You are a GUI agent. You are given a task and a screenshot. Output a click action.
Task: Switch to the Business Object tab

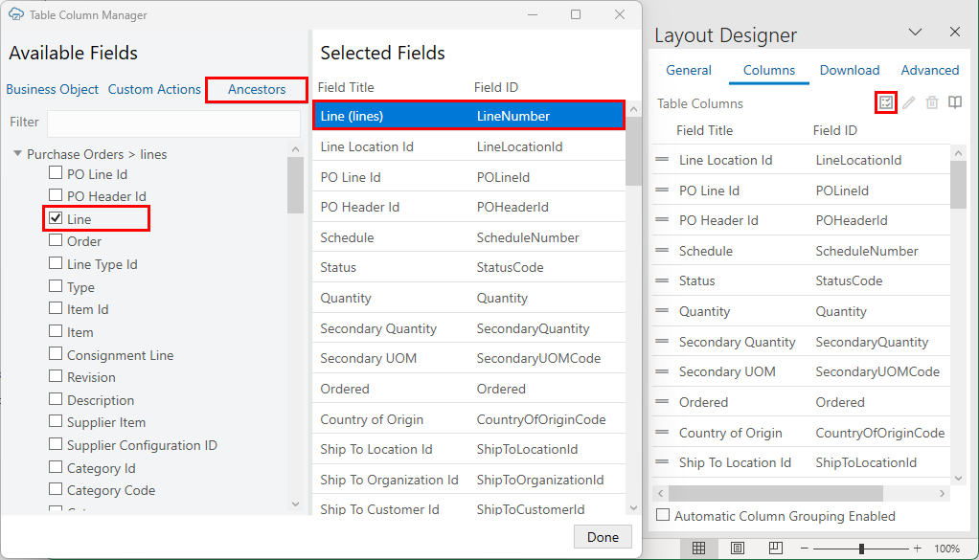(52, 89)
